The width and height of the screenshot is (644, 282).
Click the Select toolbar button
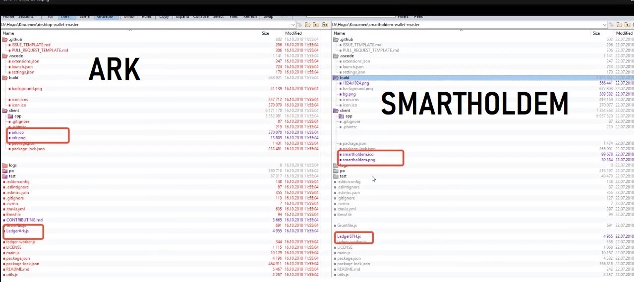pyautogui.click(x=219, y=17)
